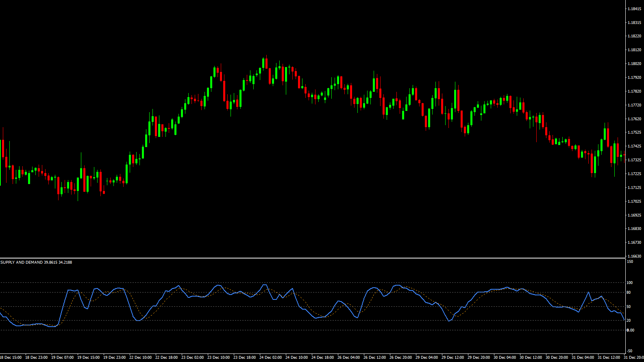
Task: Click the divider between chart and indicator window
Action: pos(312,258)
